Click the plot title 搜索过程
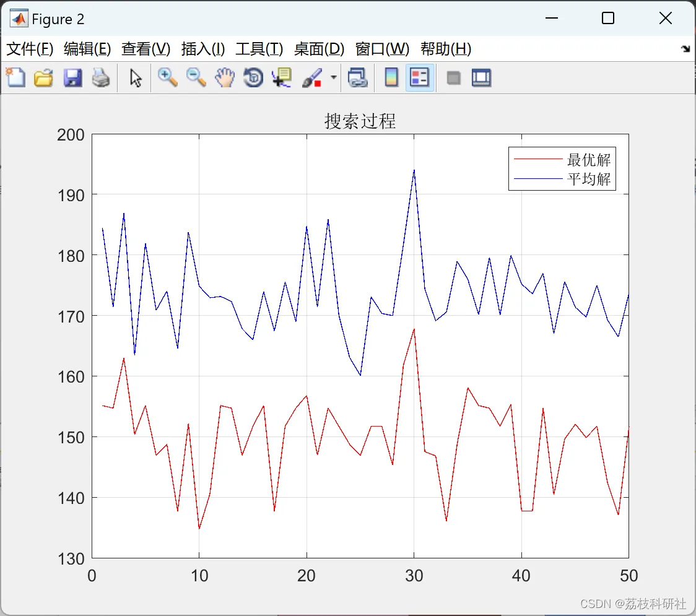The width and height of the screenshot is (696, 616). click(x=360, y=121)
